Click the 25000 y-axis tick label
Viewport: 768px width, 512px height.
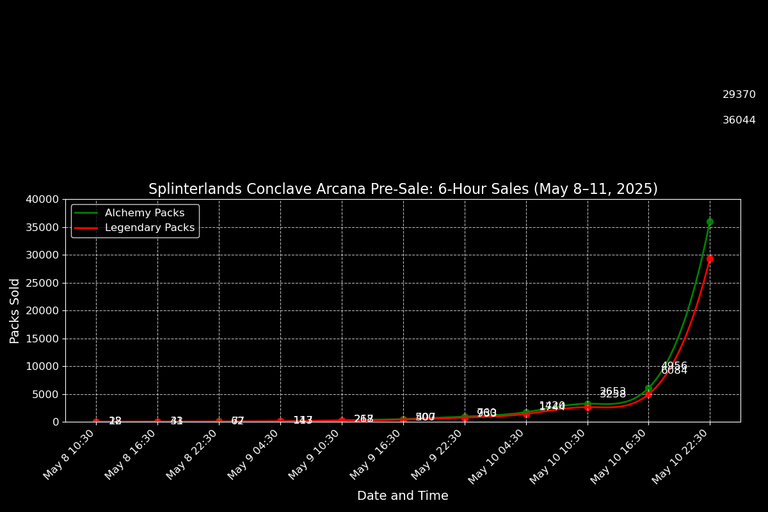pos(42,283)
